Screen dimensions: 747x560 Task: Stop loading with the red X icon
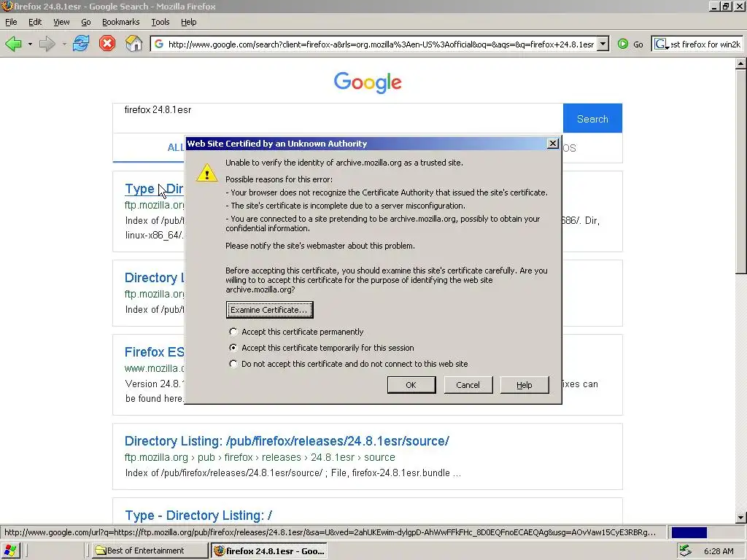point(107,44)
